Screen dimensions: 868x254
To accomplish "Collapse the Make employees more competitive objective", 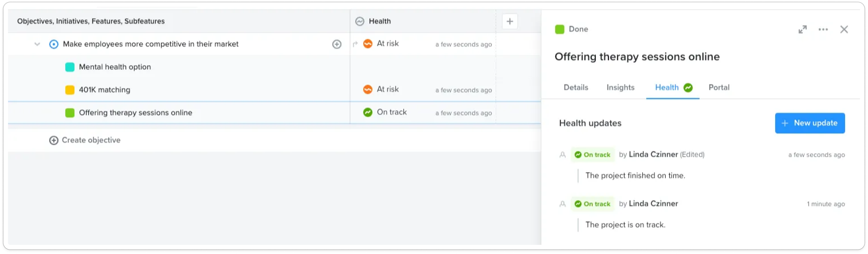I will [37, 44].
